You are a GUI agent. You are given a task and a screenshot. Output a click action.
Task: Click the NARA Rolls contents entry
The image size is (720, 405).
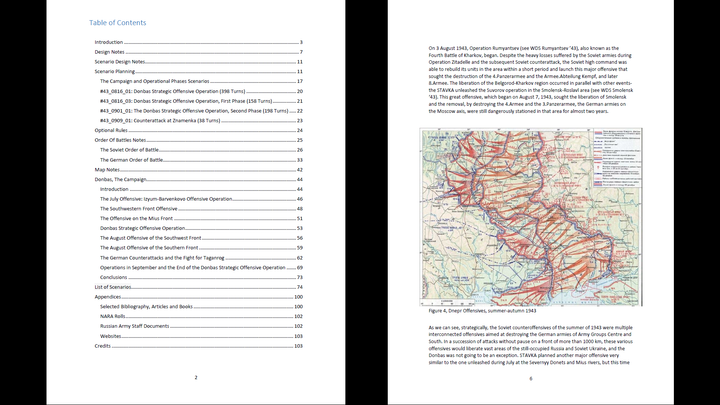tap(112, 316)
